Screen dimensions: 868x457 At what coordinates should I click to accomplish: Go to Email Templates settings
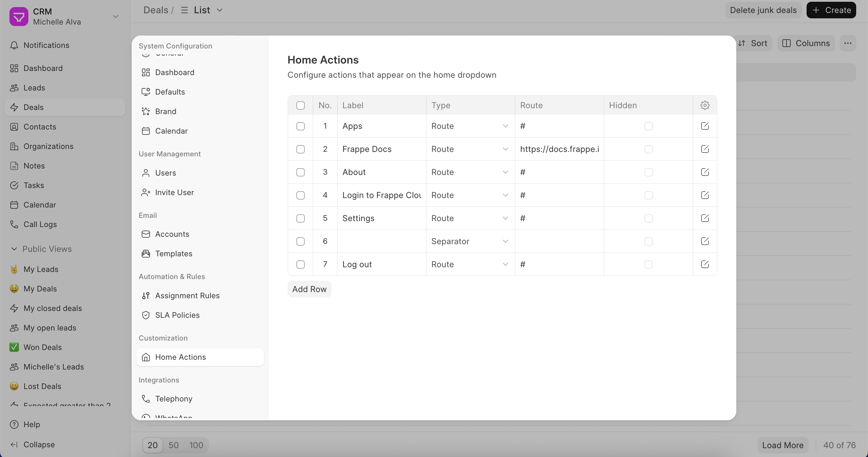pos(174,254)
